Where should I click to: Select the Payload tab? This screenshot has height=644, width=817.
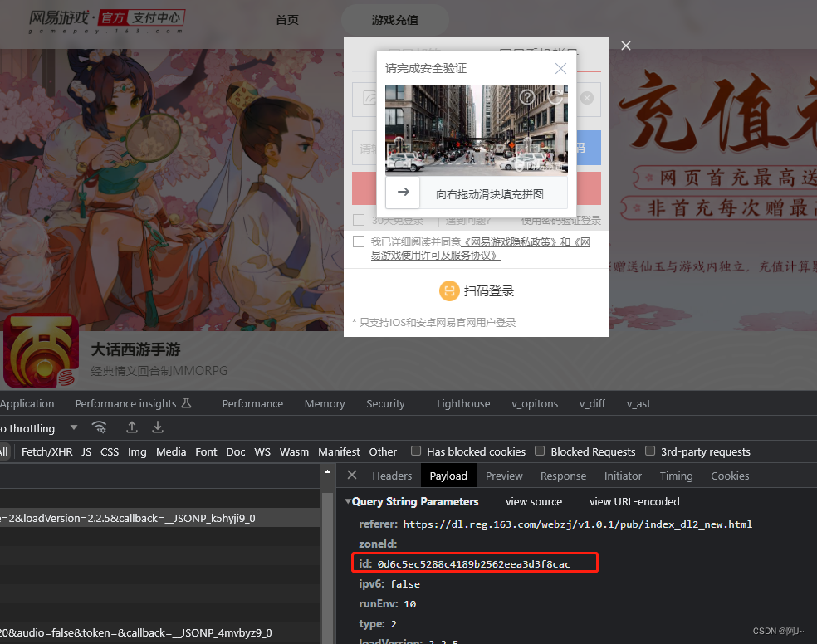[x=448, y=476]
